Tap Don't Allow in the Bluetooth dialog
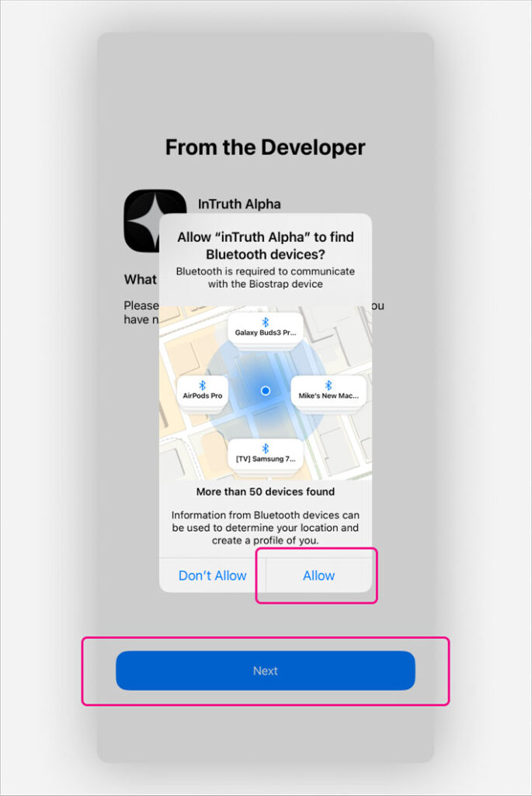The image size is (532, 796). pos(213,575)
